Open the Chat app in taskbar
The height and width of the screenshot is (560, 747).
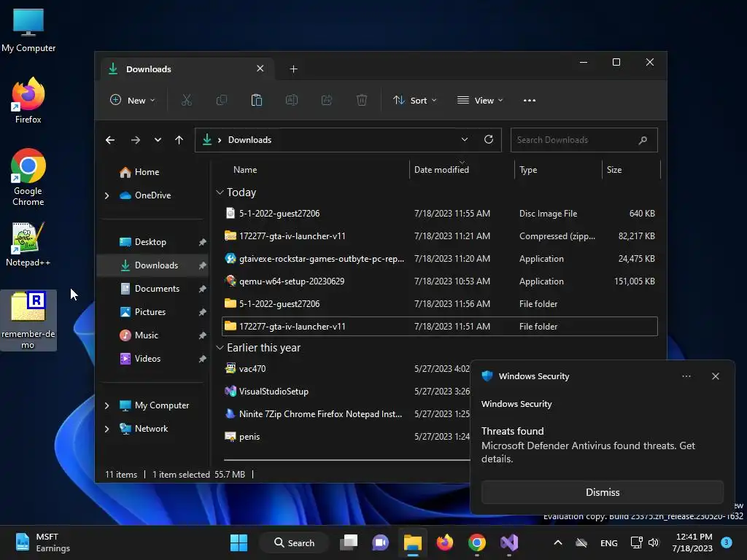click(x=380, y=542)
